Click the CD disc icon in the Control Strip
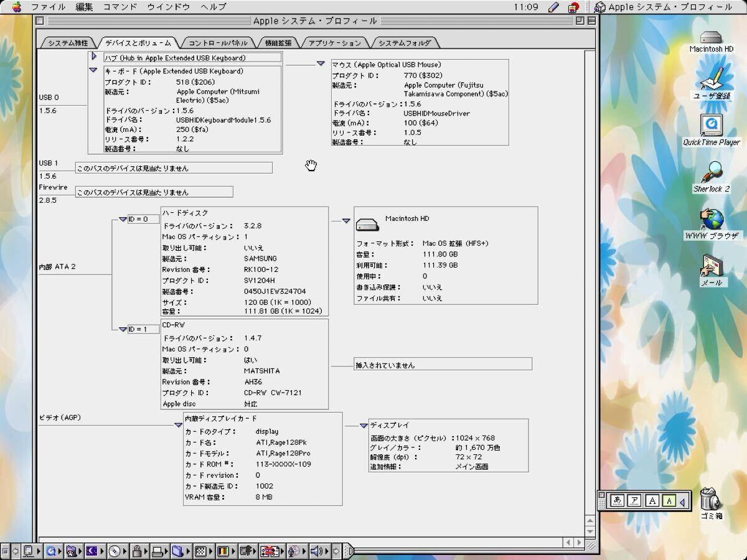Image resolution: width=747 pixels, height=560 pixels. click(114, 551)
